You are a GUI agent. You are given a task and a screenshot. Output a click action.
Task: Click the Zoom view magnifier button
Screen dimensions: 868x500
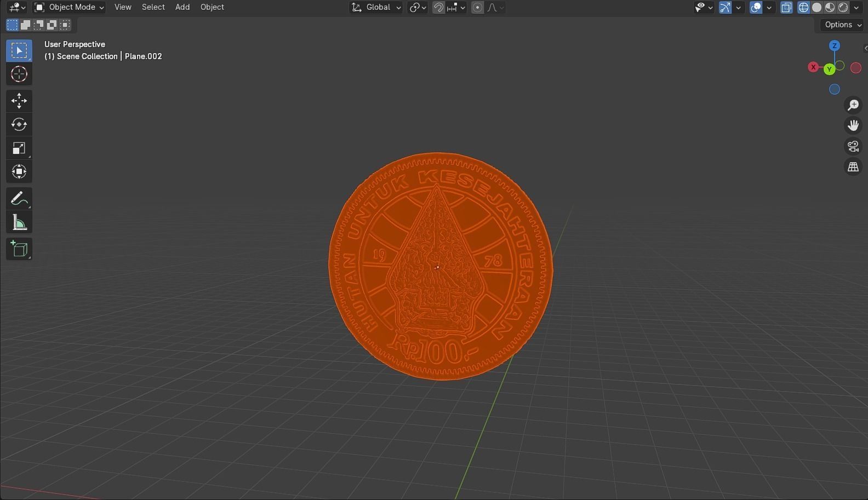coord(853,105)
